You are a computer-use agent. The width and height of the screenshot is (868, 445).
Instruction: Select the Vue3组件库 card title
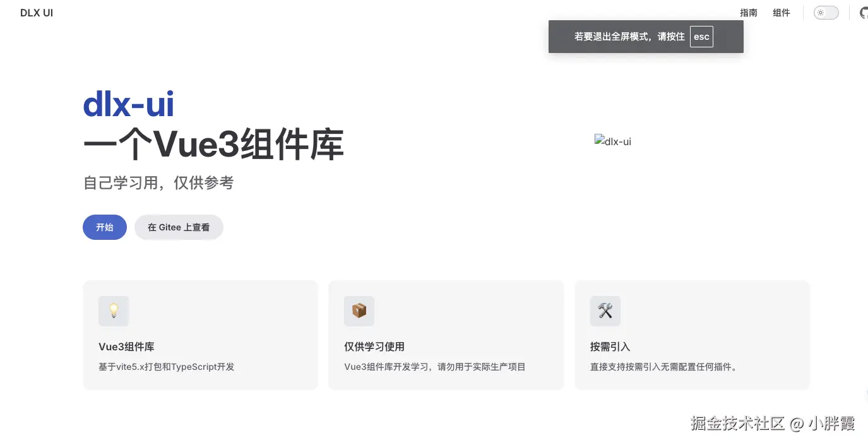click(x=126, y=347)
